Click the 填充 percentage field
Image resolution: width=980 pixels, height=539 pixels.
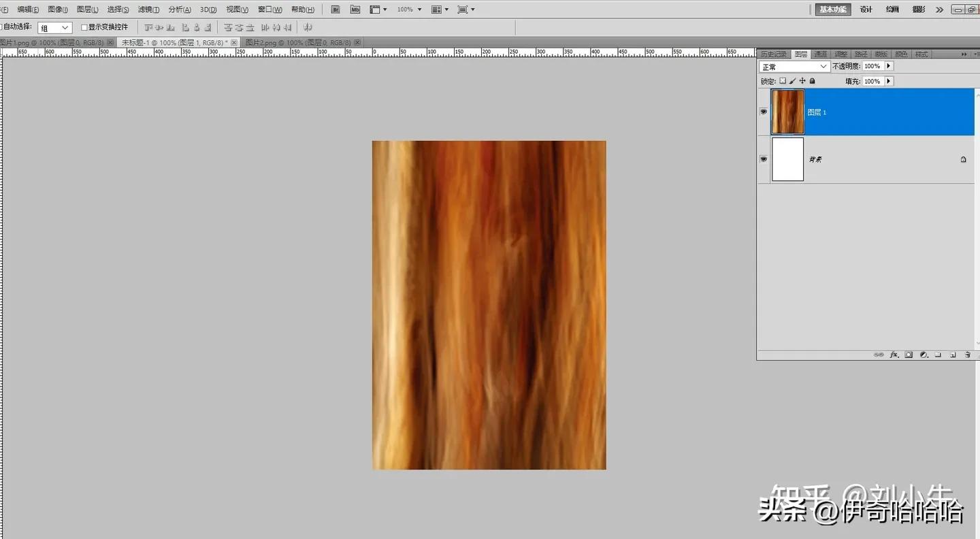click(x=872, y=81)
